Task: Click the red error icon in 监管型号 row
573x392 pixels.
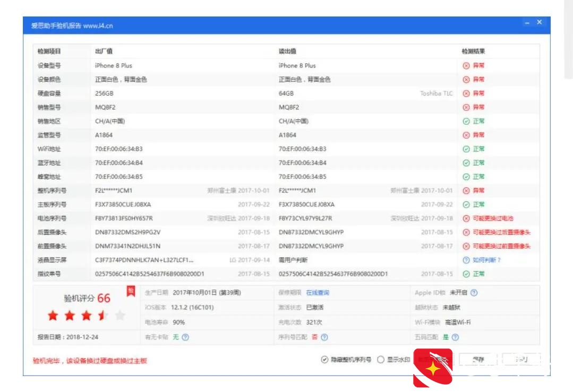Action: 466,135
